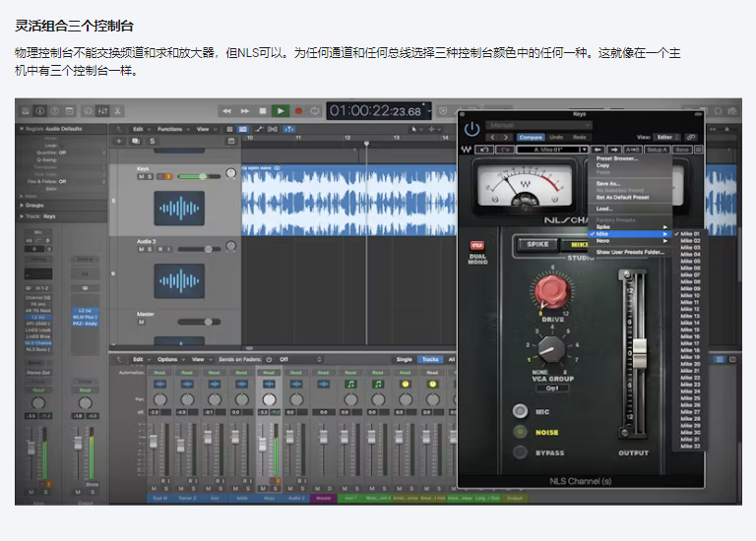Click the Stop button in the transport
756x541 pixels.
(x=263, y=111)
